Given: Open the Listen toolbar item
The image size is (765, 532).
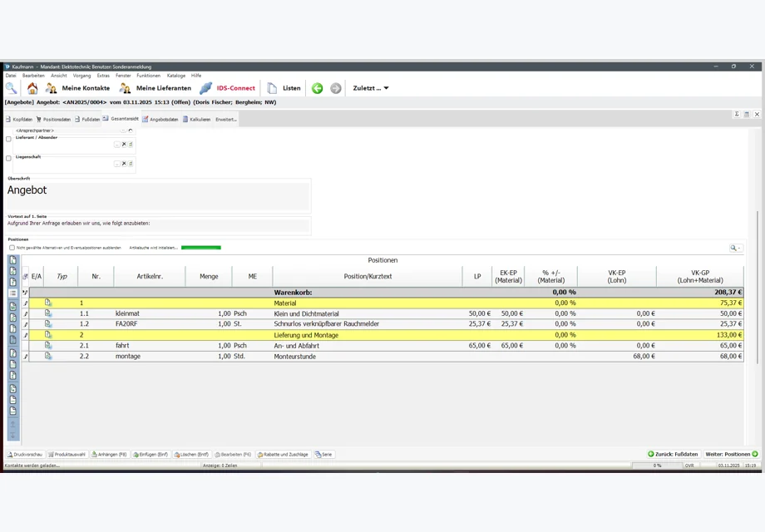Looking at the screenshot, I should pyautogui.click(x=284, y=88).
